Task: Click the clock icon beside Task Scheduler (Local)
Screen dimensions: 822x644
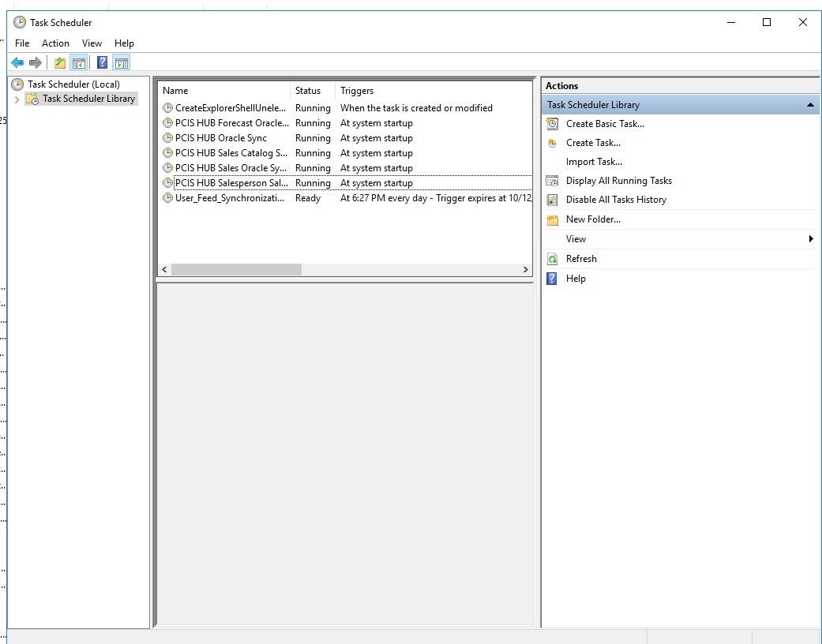Action: tap(18, 84)
